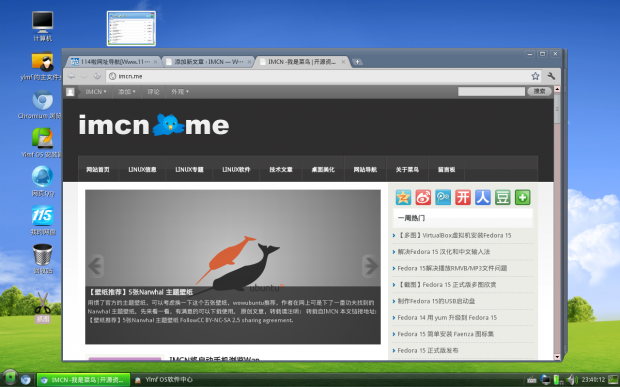Click the browser reload button
The image size is (620, 387).
[97, 76]
